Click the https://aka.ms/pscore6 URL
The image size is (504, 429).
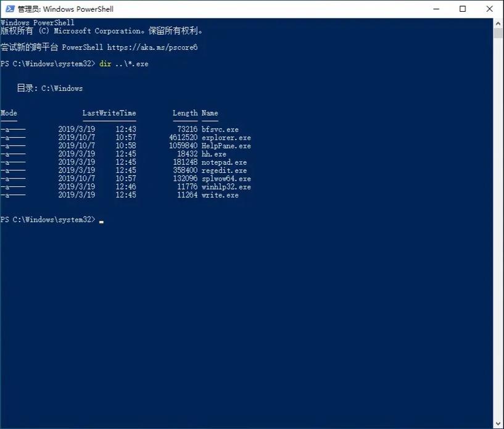click(152, 48)
